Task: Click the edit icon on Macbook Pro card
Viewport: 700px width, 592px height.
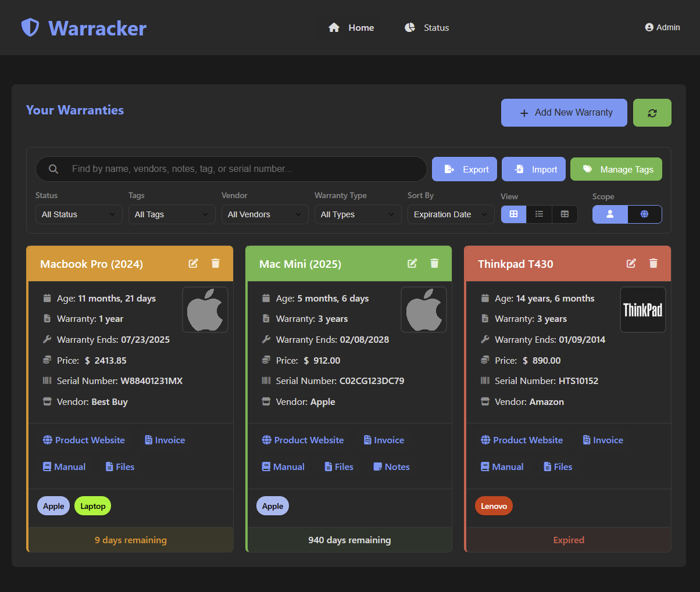Action: click(x=193, y=263)
